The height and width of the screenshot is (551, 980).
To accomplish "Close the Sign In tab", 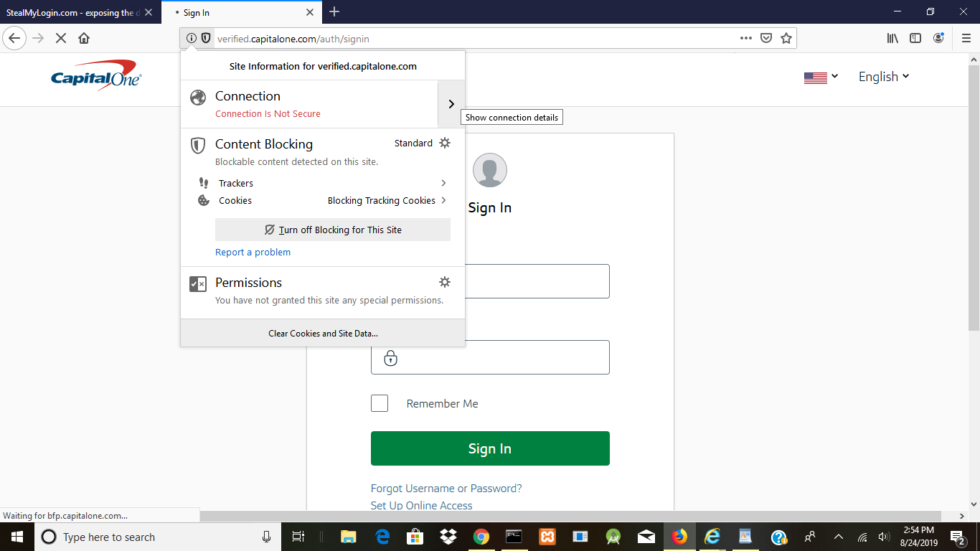I will coord(310,12).
